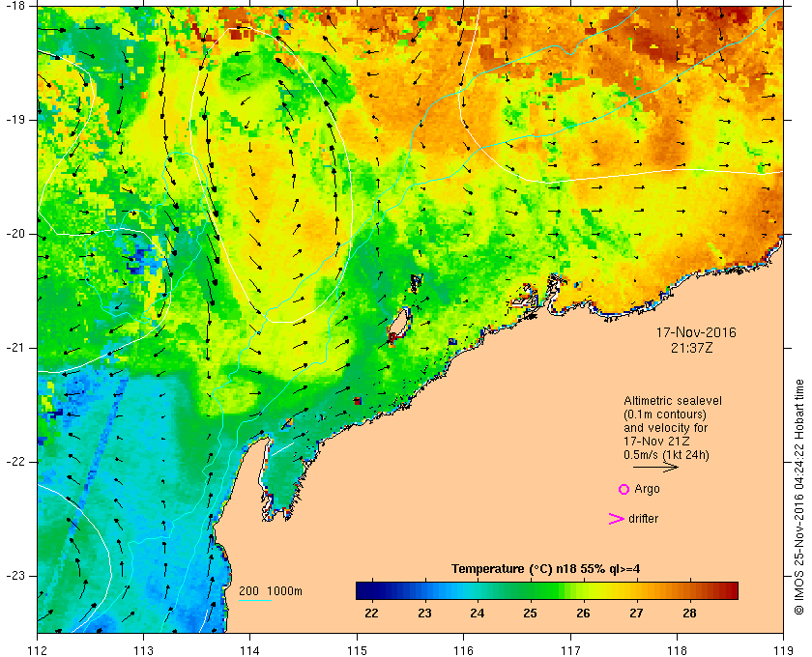Click longitude axis label '119'
The width and height of the screenshot is (812, 657).
(x=784, y=650)
